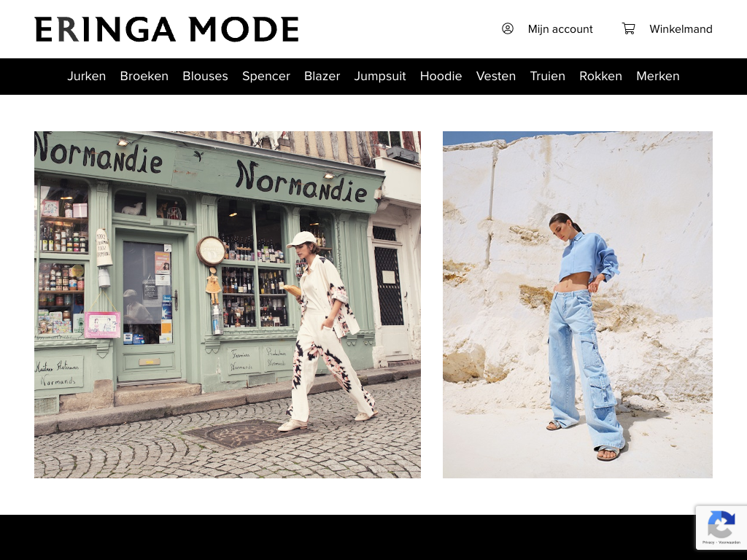Screen dimensions: 747x560
Task: Navigate to the Hoodie section
Action: [x=441, y=76]
